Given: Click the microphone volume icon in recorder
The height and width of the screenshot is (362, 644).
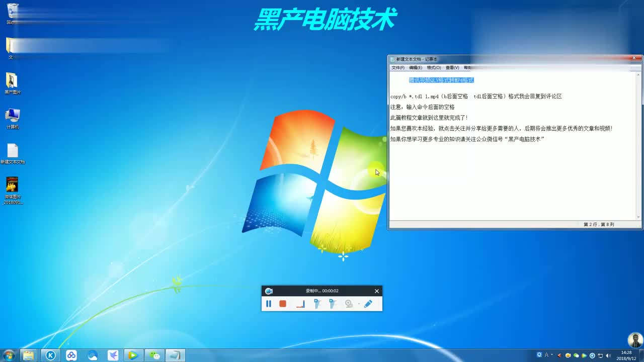Looking at the screenshot, I should pyautogui.click(x=300, y=304).
